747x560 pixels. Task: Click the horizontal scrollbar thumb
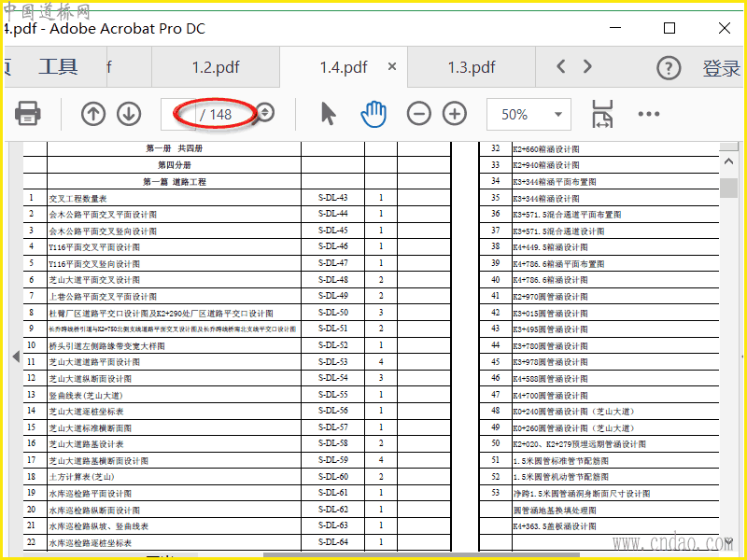[x=422, y=555]
